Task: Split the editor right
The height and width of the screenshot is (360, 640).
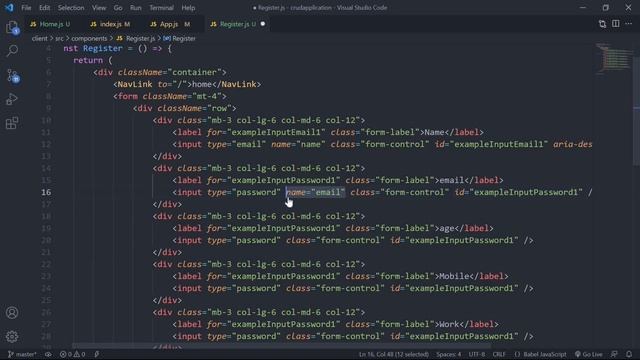Action: click(616, 24)
